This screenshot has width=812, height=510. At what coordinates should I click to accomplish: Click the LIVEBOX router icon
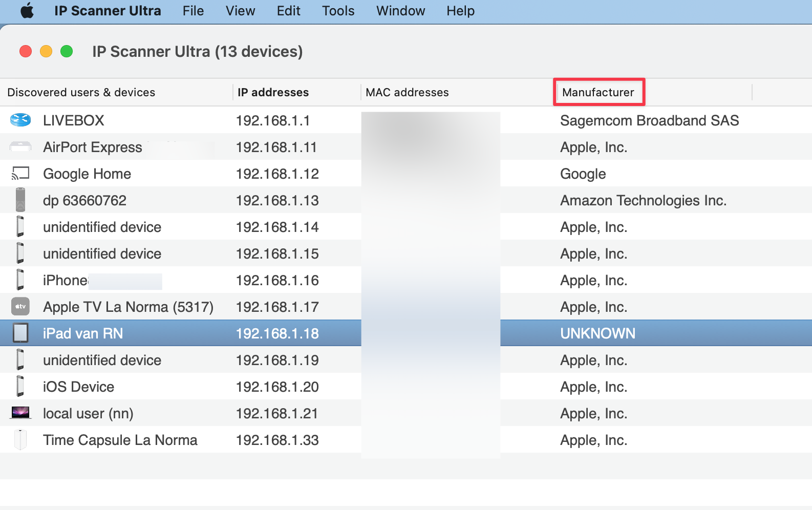coord(20,120)
